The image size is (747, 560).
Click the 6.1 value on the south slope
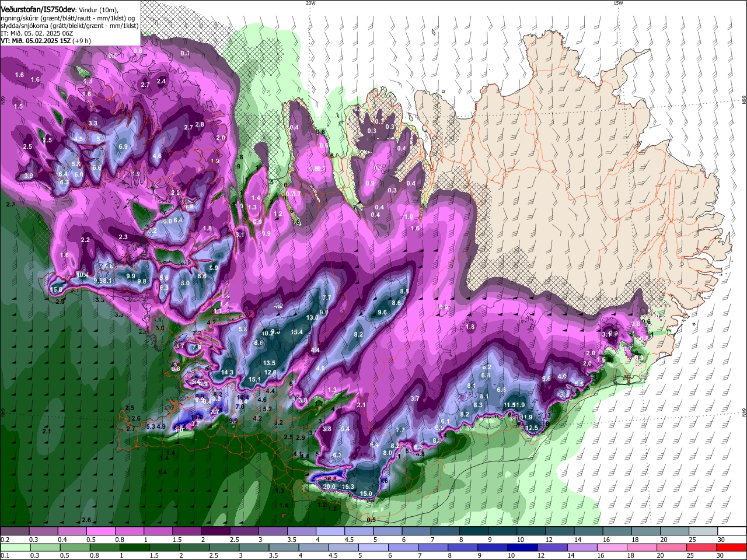[445, 421]
